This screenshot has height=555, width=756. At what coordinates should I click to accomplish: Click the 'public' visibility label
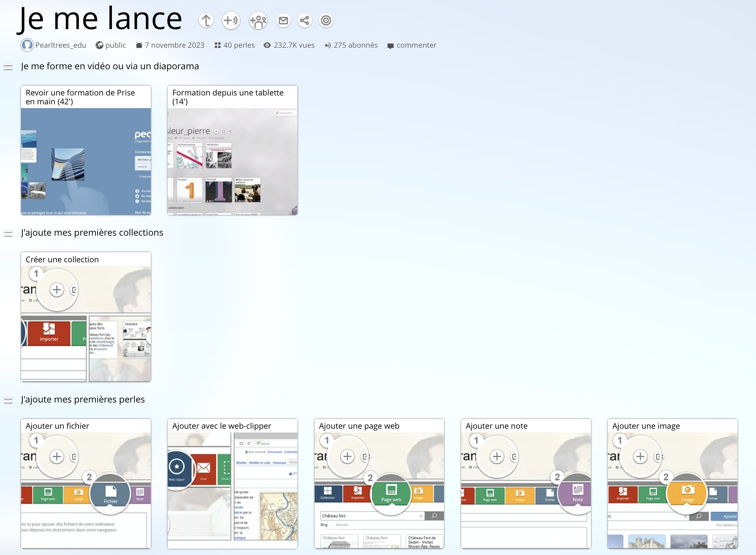point(115,45)
